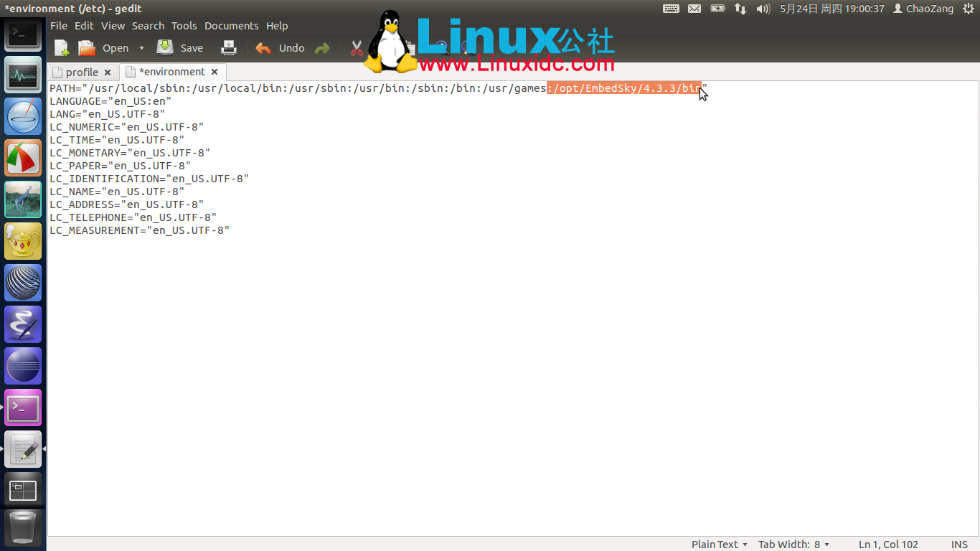The image size is (980, 551).
Task: Open the golden lamp app in launcher
Action: pyautogui.click(x=23, y=241)
